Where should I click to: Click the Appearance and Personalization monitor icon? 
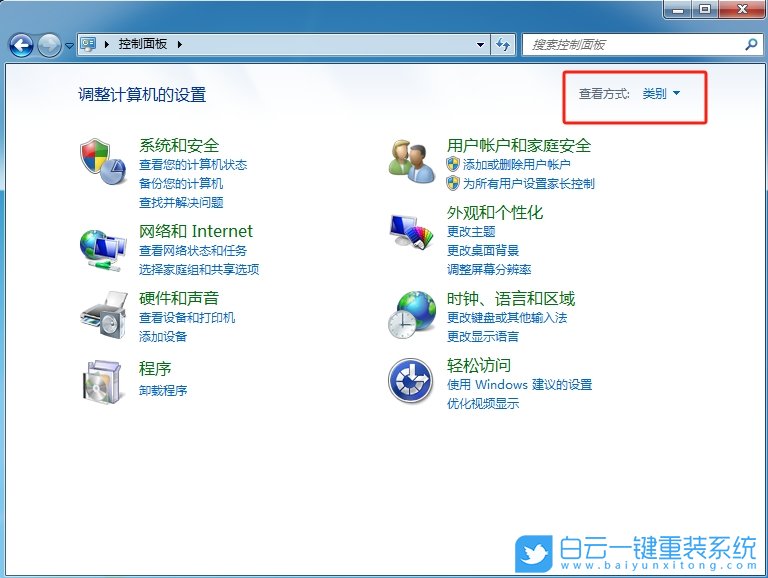(412, 231)
